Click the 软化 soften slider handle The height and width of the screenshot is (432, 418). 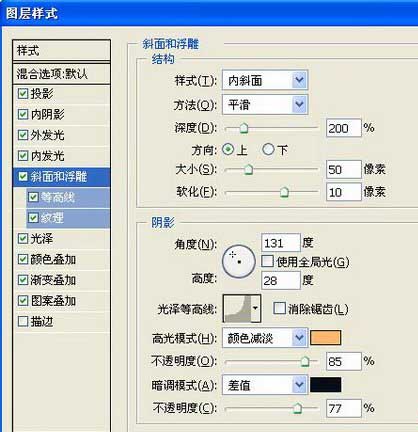pos(284,192)
